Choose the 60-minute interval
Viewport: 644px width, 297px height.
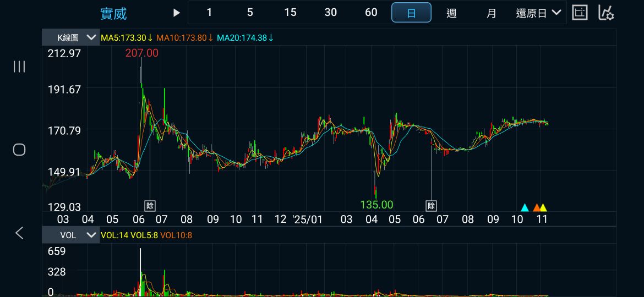pyautogui.click(x=371, y=13)
